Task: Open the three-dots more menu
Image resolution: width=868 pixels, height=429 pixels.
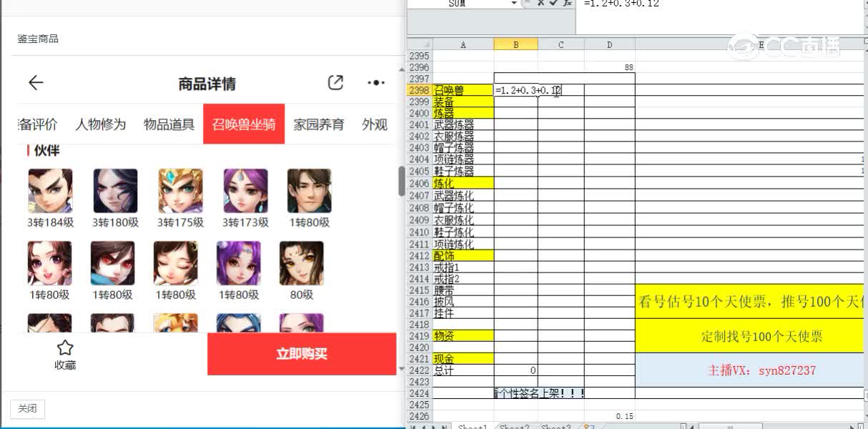Action: 376,83
